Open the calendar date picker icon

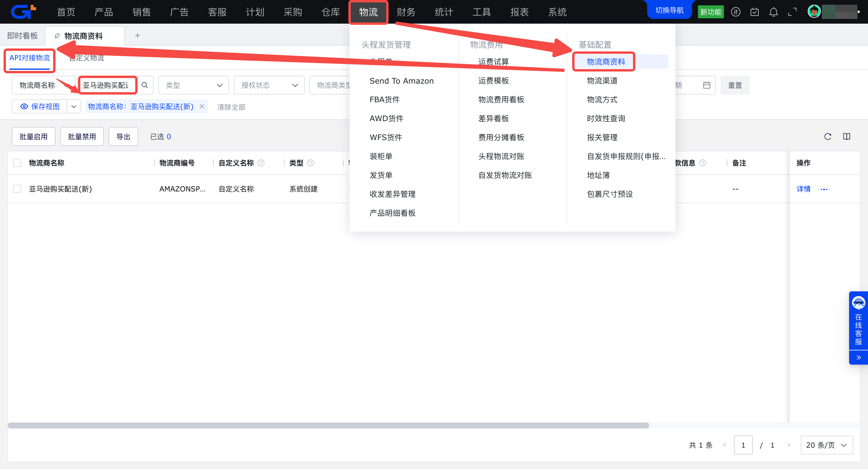click(x=707, y=85)
